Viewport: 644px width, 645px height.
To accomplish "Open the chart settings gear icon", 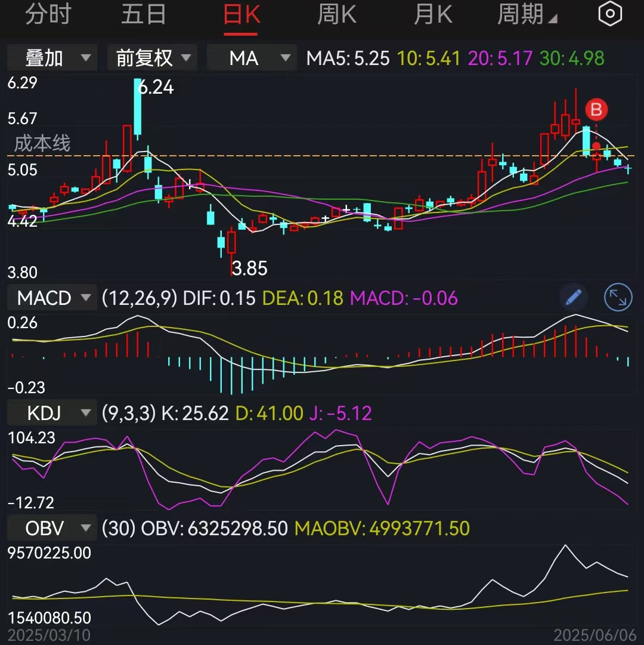I will click(609, 13).
